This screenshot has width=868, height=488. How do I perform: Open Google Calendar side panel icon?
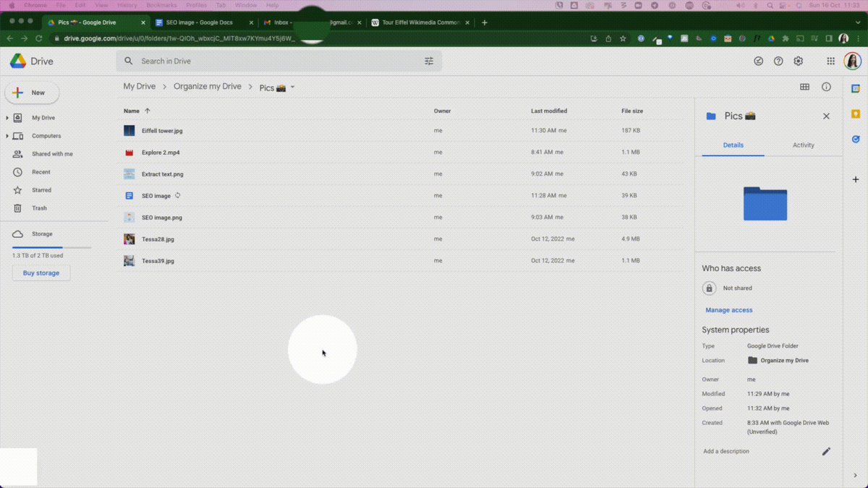click(x=856, y=89)
